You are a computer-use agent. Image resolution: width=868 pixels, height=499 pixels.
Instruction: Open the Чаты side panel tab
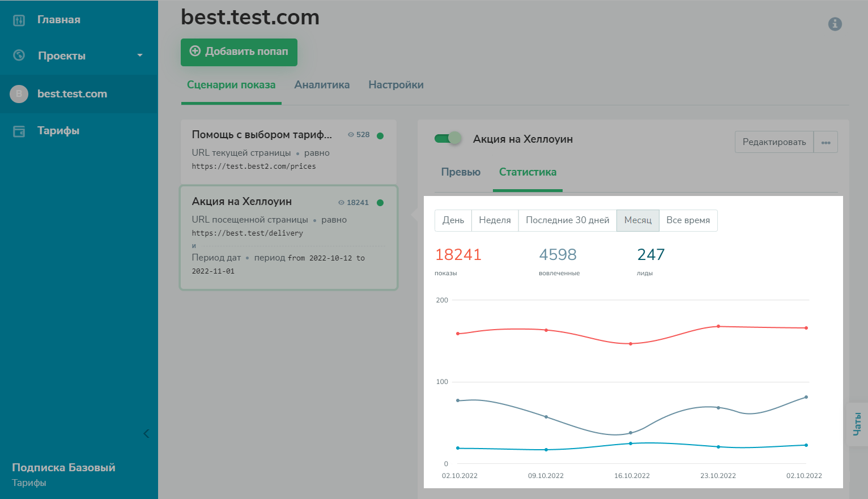click(x=857, y=424)
